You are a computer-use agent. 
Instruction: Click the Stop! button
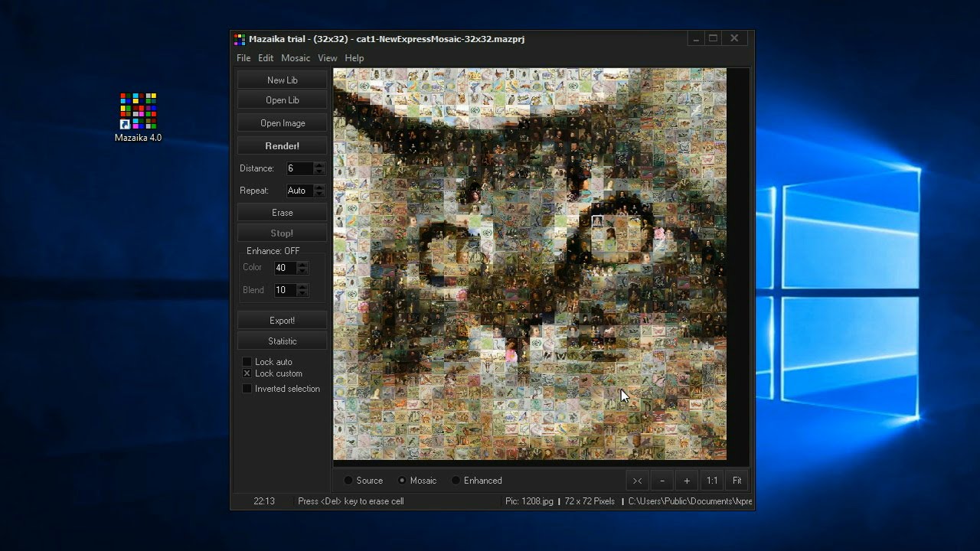(282, 233)
